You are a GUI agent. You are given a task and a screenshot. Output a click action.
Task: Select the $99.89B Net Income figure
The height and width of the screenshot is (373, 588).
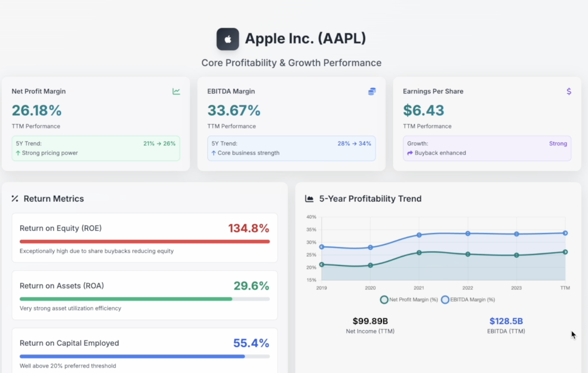coord(370,321)
